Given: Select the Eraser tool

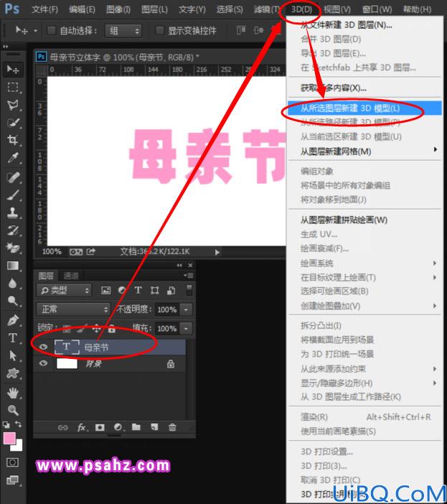Looking at the screenshot, I should (13, 248).
